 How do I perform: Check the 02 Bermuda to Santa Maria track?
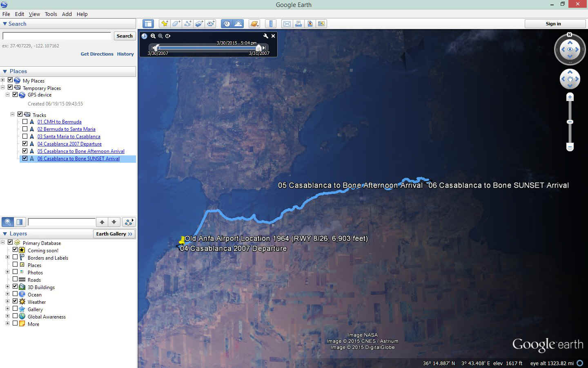tap(25, 129)
